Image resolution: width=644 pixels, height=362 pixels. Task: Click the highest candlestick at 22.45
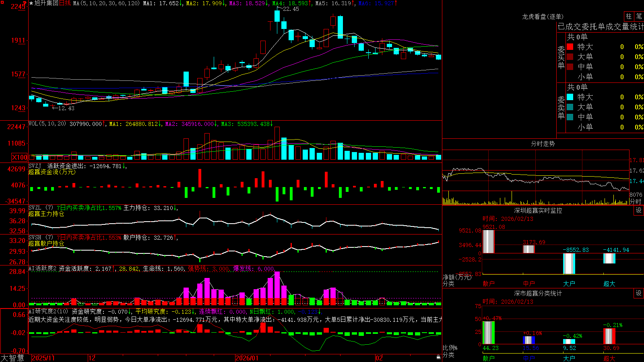[277, 20]
